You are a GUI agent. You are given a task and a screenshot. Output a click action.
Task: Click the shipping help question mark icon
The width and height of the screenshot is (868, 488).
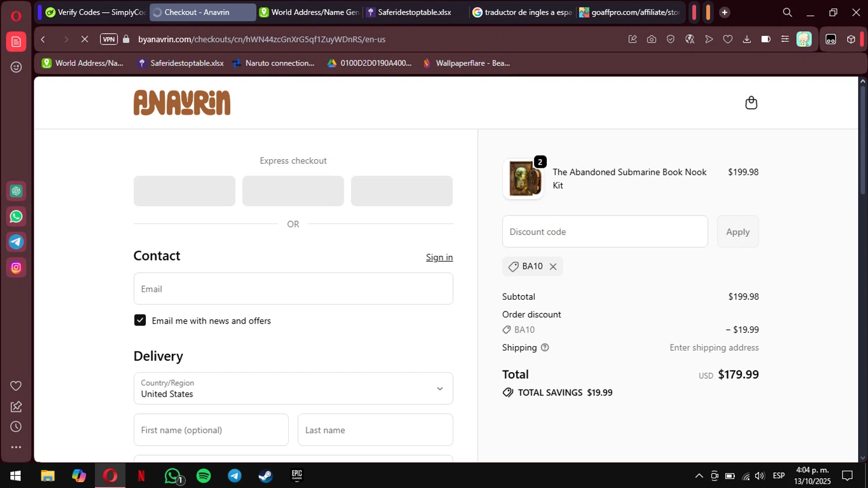[x=545, y=347]
